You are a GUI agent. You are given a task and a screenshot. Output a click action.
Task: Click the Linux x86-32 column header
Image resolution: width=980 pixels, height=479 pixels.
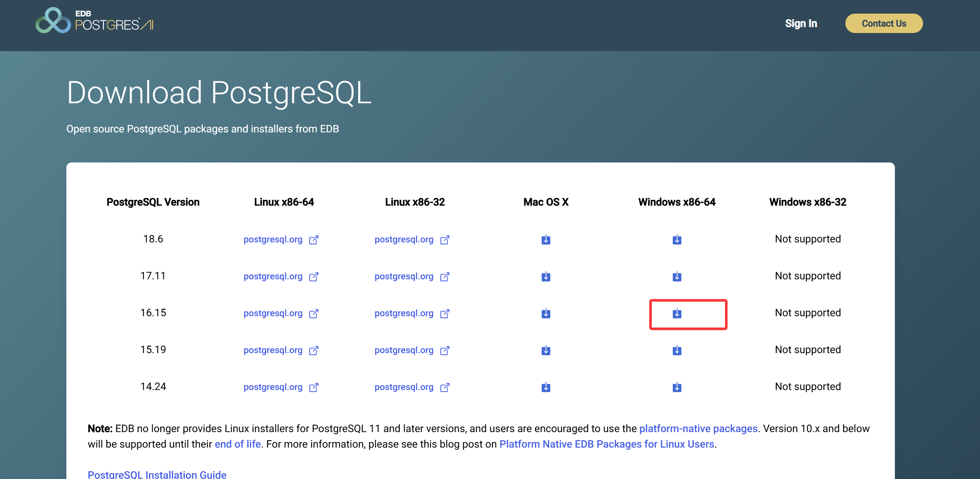pos(415,202)
